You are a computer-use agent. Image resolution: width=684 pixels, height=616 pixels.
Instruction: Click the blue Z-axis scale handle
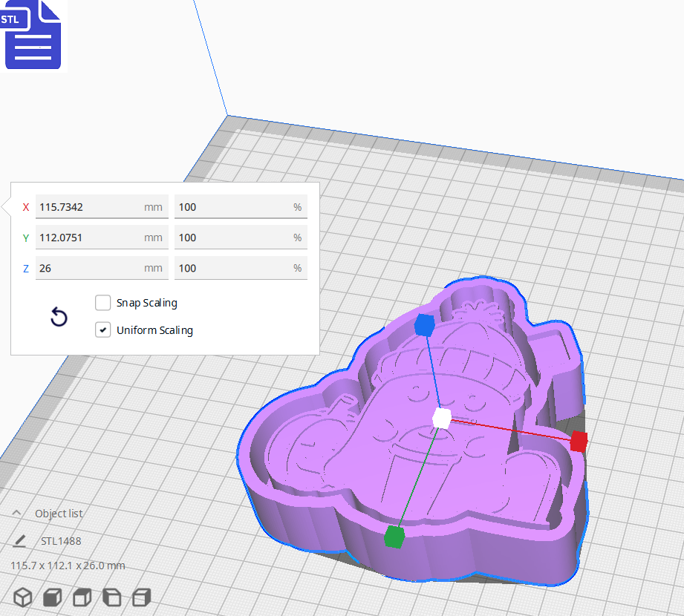tap(427, 324)
